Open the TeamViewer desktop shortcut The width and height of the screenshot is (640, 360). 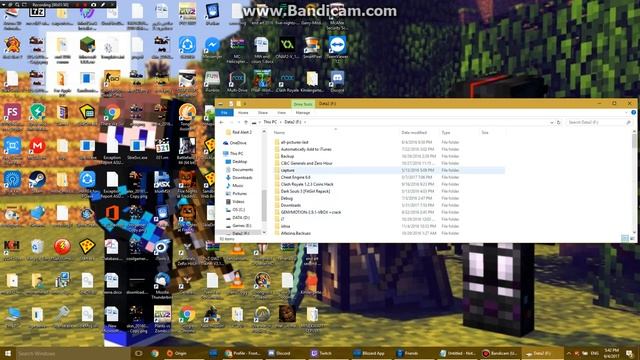337,47
